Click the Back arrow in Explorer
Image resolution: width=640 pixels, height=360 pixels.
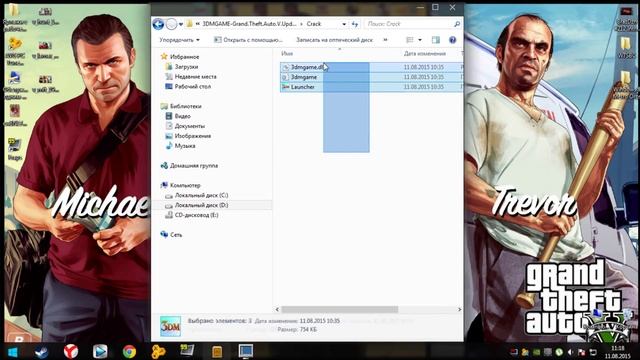(x=158, y=24)
